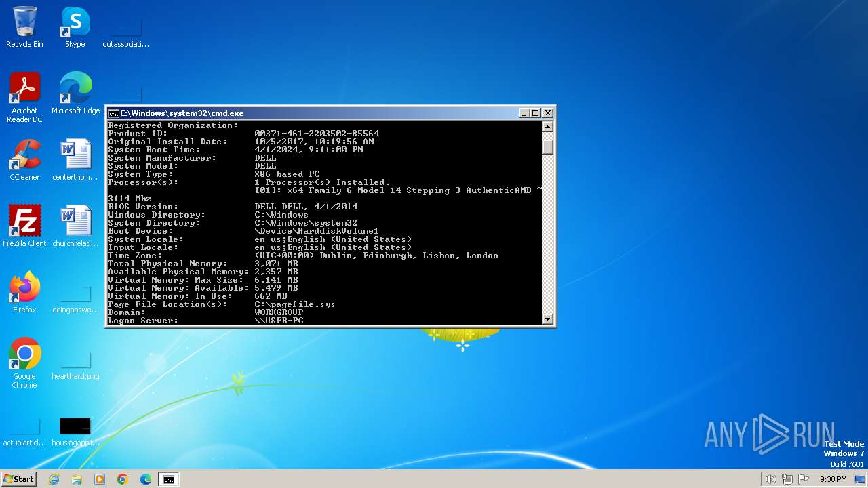Open the volume control in system tray

click(x=770, y=479)
